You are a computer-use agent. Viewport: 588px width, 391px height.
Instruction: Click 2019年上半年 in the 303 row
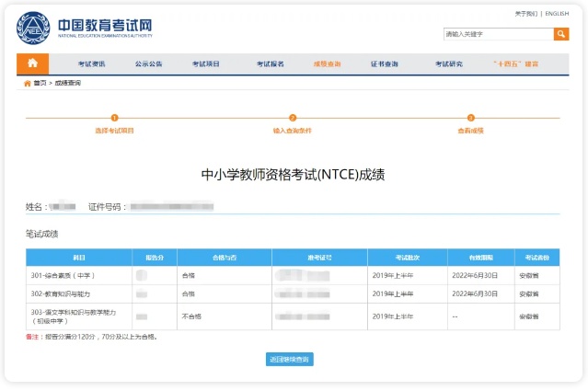(393, 316)
